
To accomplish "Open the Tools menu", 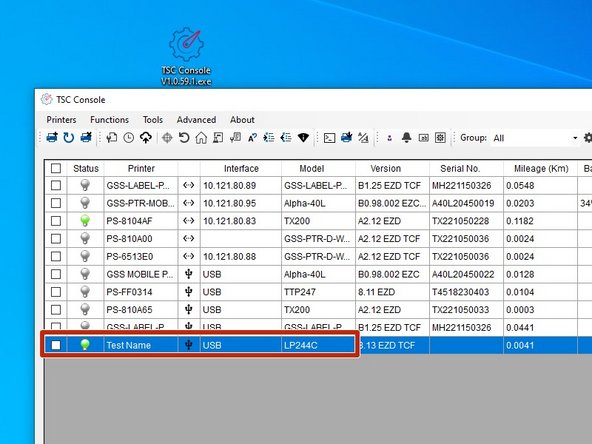I will pos(153,120).
